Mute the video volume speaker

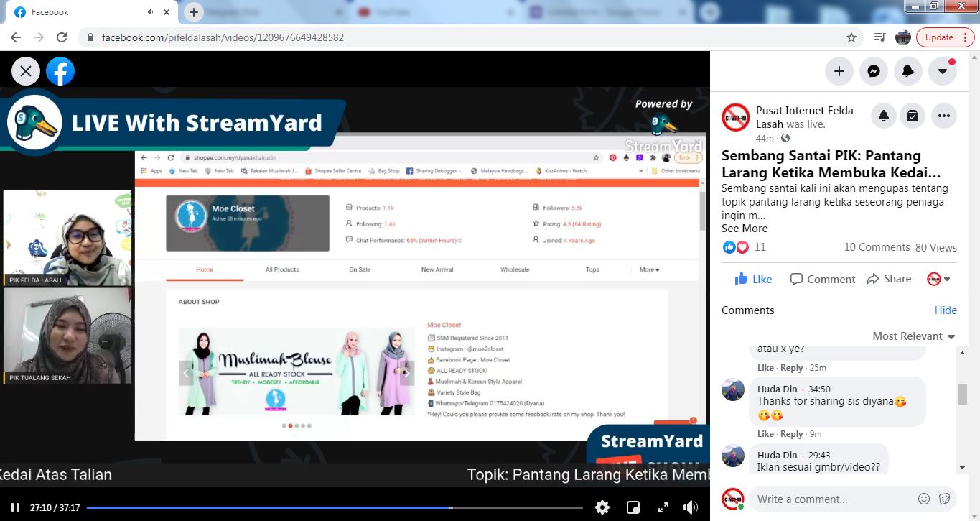click(x=691, y=507)
